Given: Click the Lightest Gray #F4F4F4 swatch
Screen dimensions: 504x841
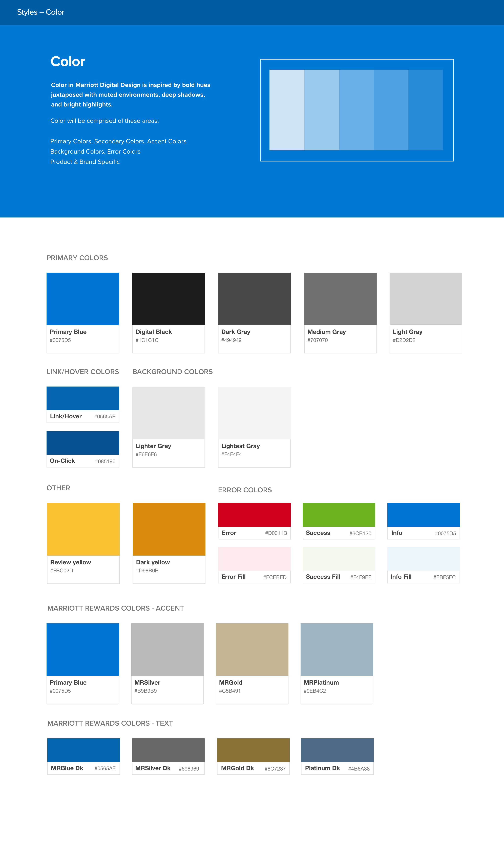Looking at the screenshot, I should [x=254, y=413].
